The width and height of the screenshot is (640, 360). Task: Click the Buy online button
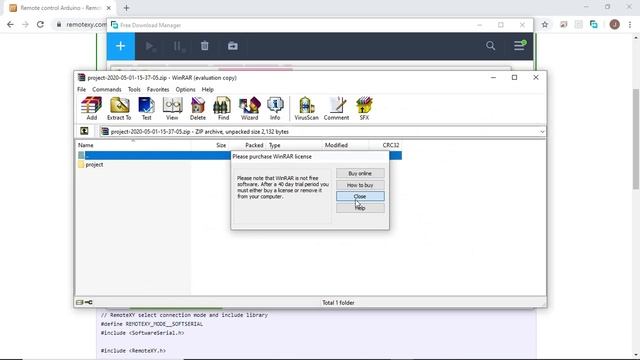coord(360,173)
